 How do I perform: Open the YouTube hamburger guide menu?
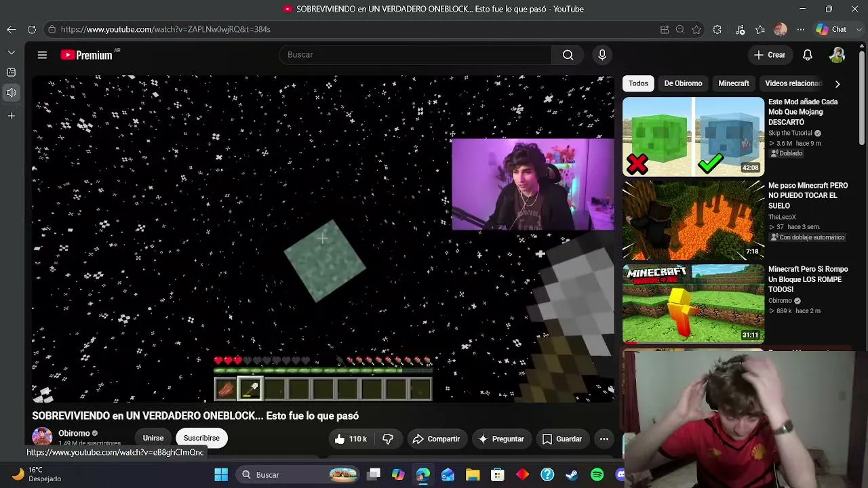42,55
